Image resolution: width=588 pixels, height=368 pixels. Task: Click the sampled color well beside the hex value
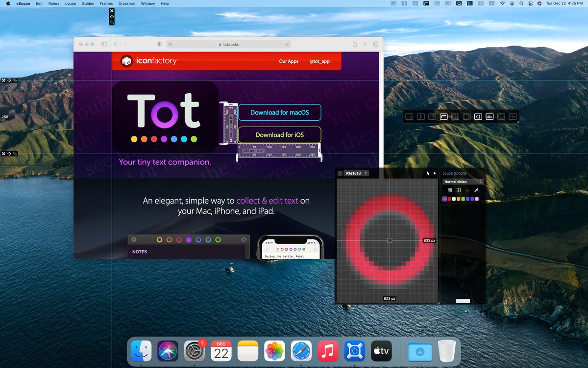(341, 173)
